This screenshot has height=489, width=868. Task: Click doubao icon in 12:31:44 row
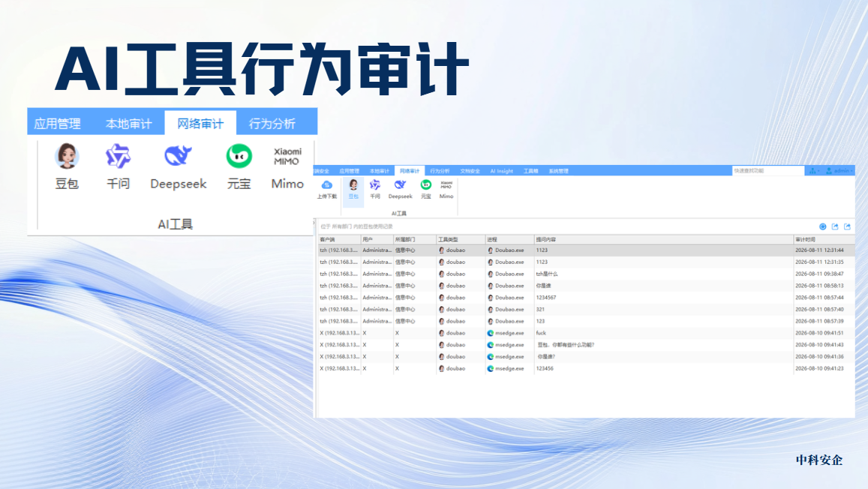(x=442, y=250)
